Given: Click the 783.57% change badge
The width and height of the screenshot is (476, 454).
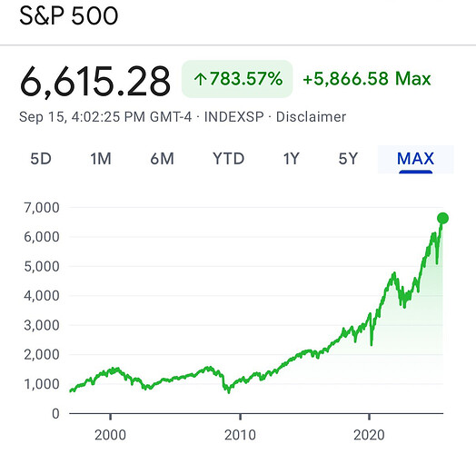Looking at the screenshot, I should coord(237,79).
